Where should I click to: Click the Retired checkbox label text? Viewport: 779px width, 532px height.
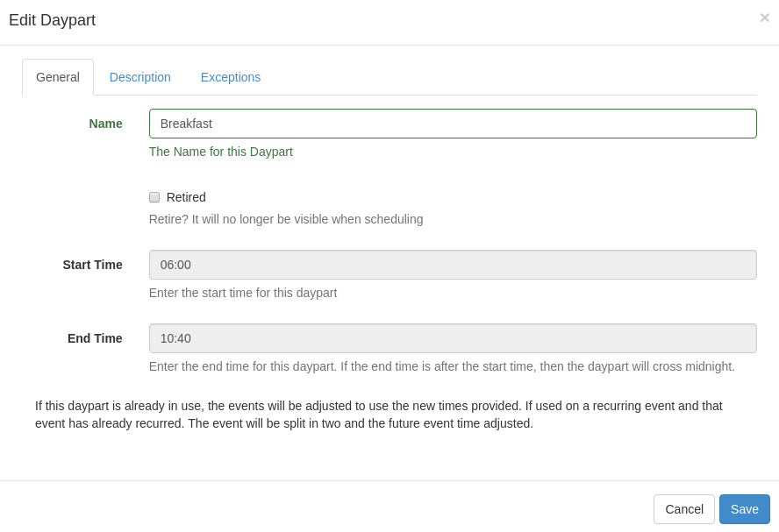[186, 197]
